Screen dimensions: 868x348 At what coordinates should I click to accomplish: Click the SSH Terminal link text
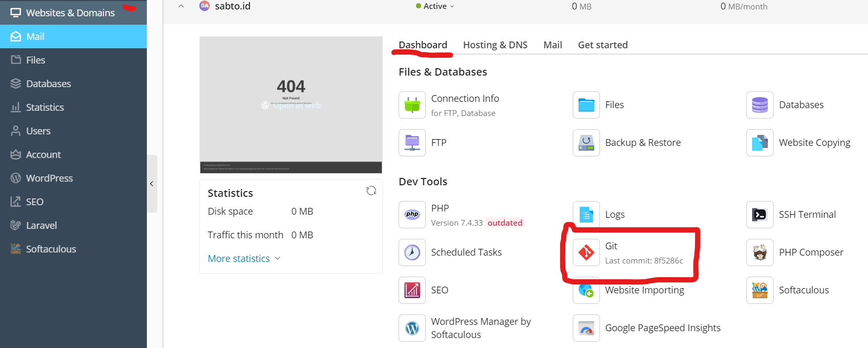807,215
